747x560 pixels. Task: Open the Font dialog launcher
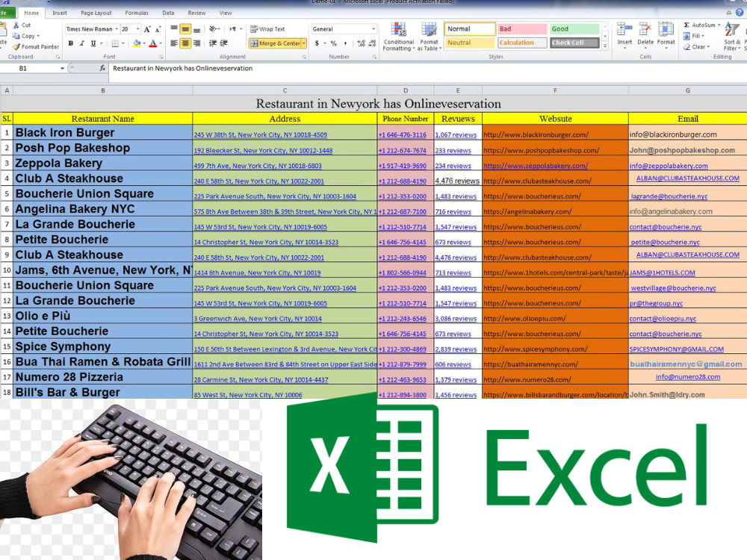point(161,57)
